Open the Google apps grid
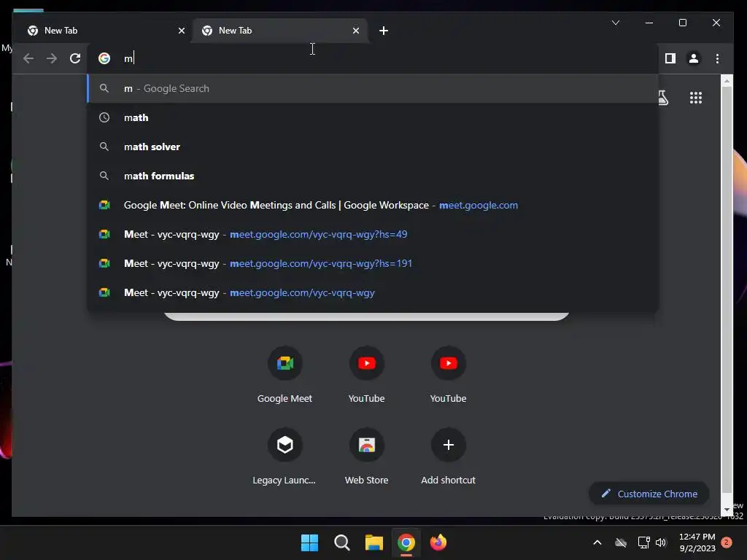 [x=695, y=98]
